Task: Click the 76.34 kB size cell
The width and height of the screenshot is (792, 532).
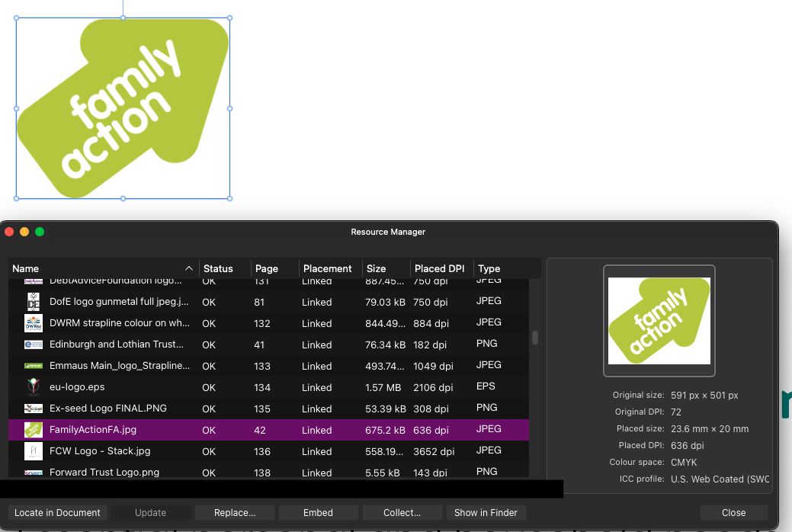Action: (x=386, y=345)
